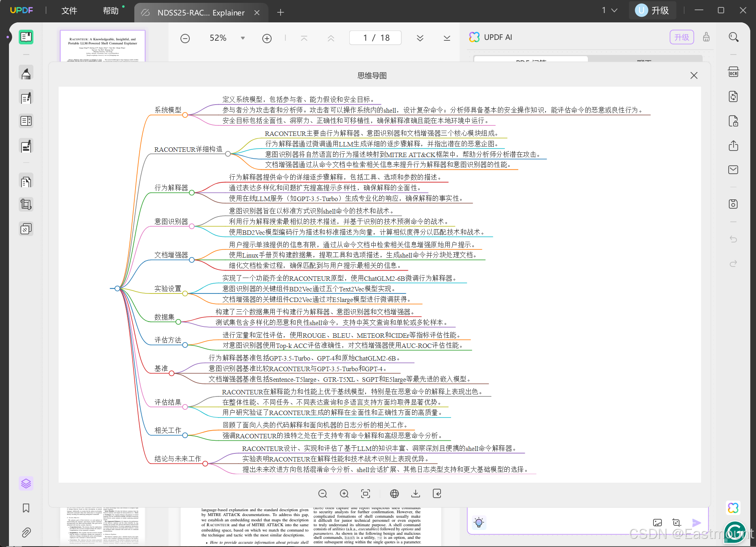Open the page tools icon
This screenshot has height=547, width=756.
[x=26, y=182]
